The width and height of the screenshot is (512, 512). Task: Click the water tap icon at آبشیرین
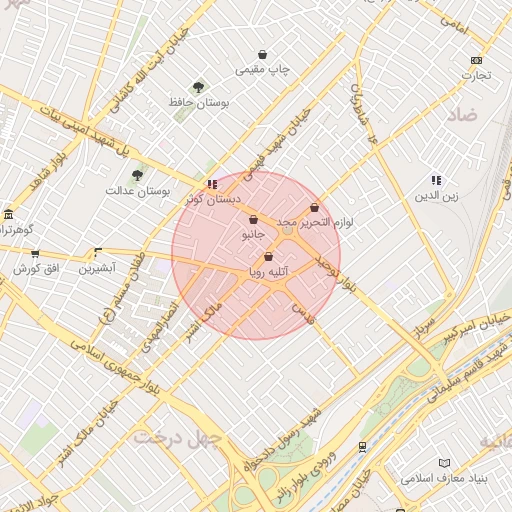(x=97, y=252)
